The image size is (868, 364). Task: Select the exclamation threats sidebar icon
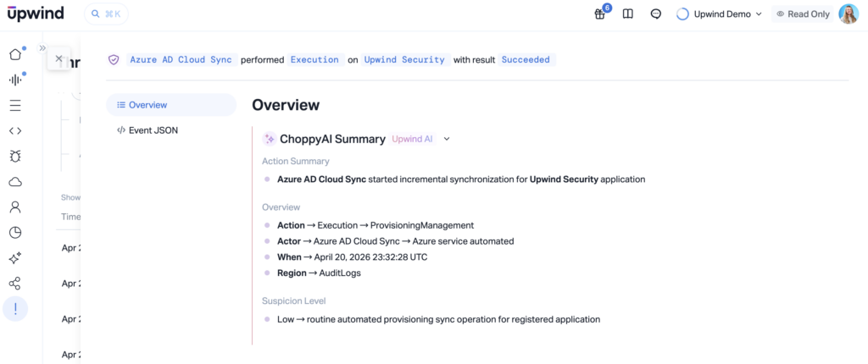[x=15, y=309]
